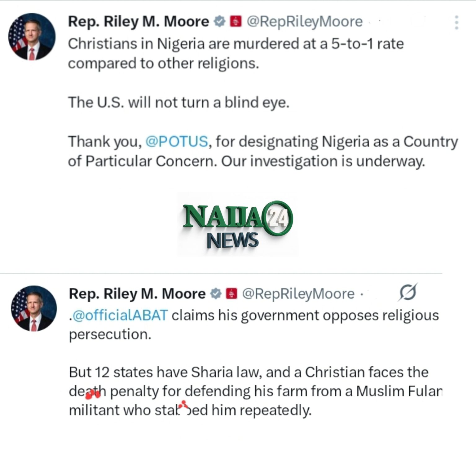476x476 pixels.
Task: Click the green 24 circle in the logo
Action: [277, 218]
